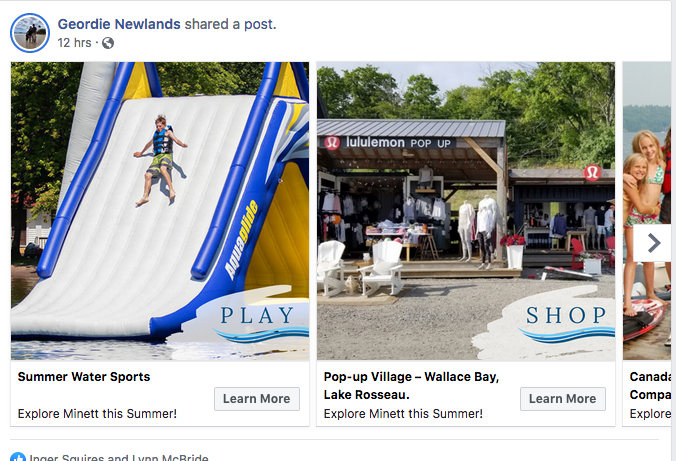The width and height of the screenshot is (676, 461).
Task: Click the SHOP wave logo overlay
Action: click(566, 323)
